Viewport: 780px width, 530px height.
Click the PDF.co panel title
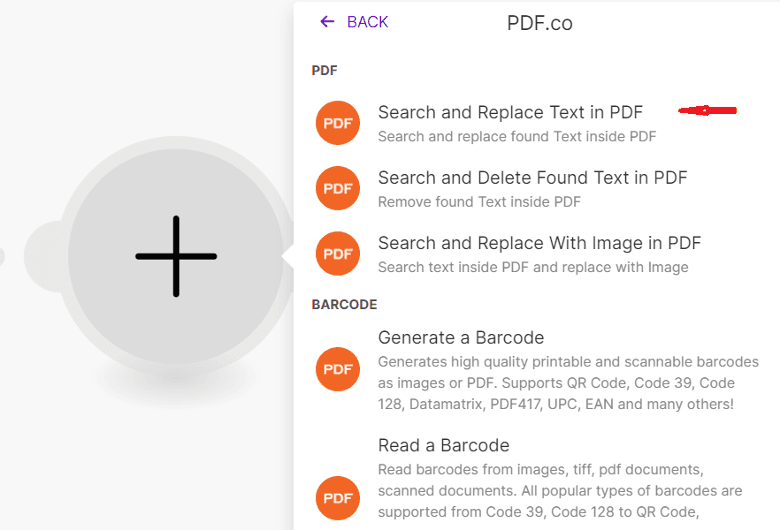click(x=539, y=23)
